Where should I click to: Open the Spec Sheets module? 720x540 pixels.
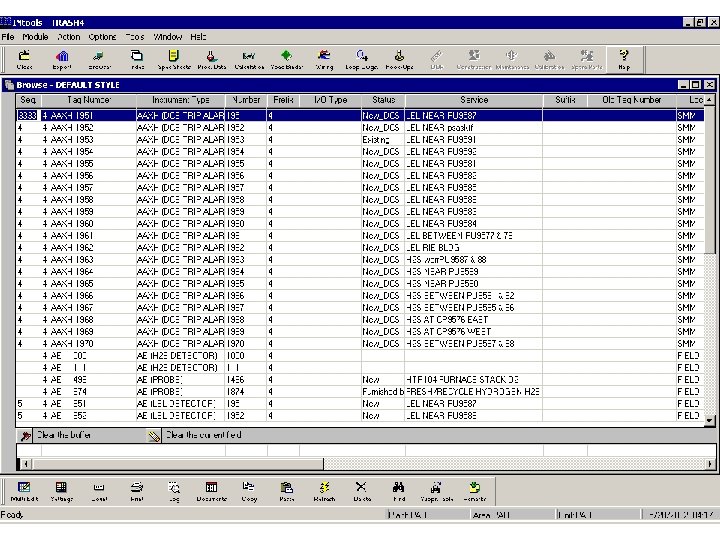pyautogui.click(x=174, y=60)
